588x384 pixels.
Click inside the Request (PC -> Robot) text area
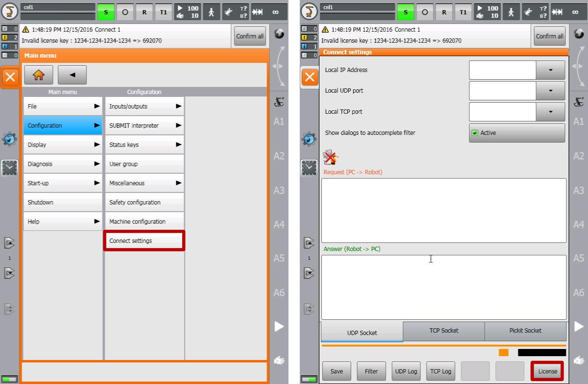[x=443, y=210]
